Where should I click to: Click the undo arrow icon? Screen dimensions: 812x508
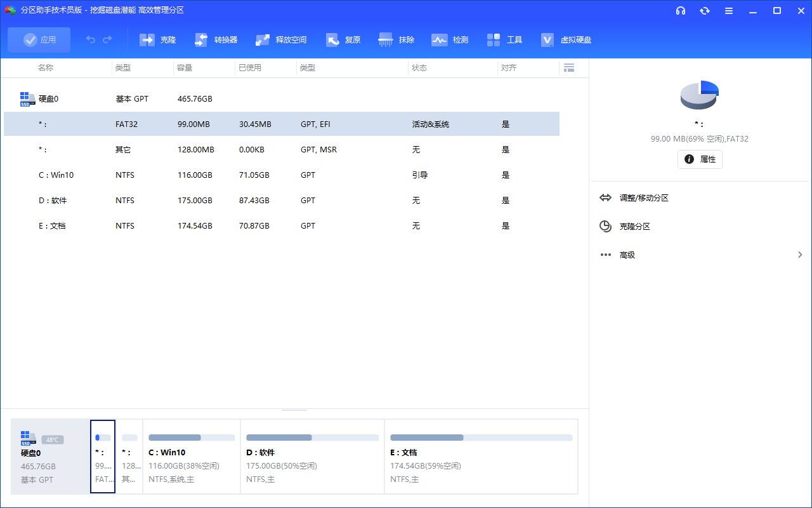click(x=91, y=40)
